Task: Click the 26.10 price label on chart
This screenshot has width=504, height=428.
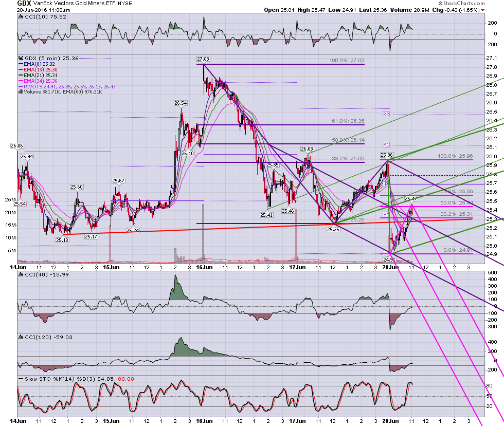Action: 188,154
